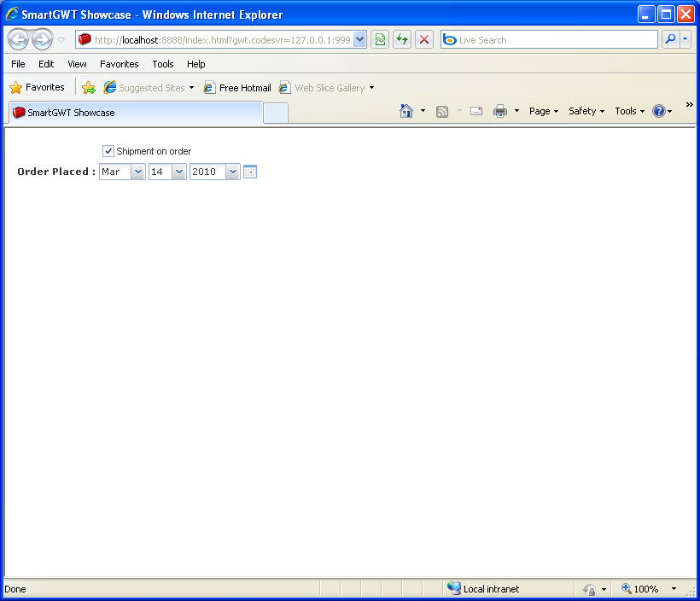Open the date picker calendar icon
Screen dimensions: 700x601
pyautogui.click(x=250, y=172)
